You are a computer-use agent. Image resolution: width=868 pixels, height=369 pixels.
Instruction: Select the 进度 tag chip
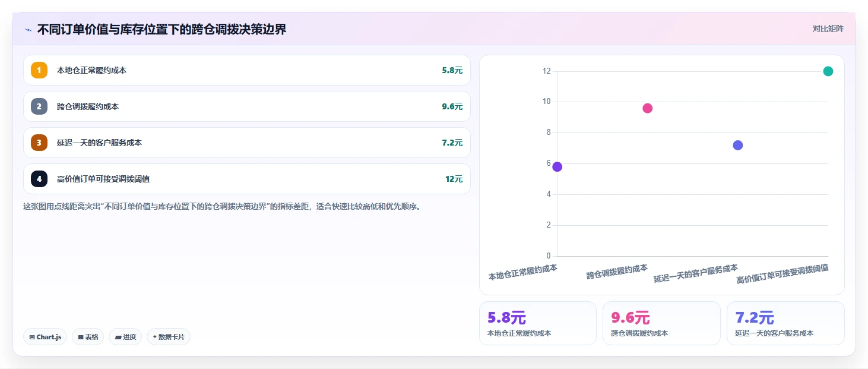tap(125, 337)
